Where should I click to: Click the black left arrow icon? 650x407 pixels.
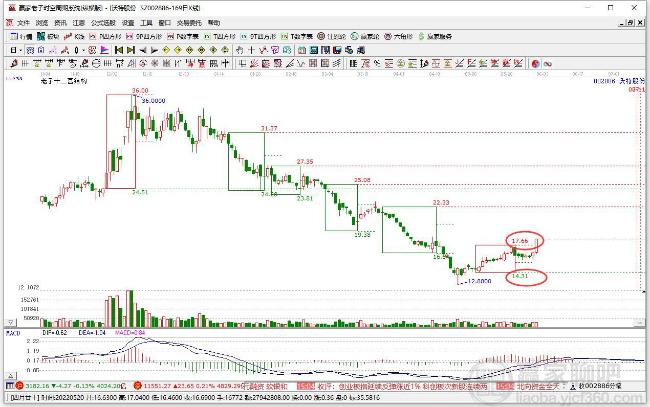click(x=143, y=50)
